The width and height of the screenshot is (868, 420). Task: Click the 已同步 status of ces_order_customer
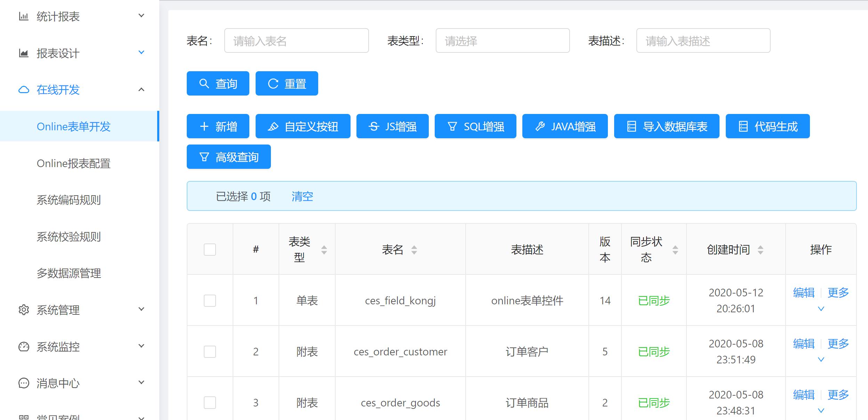pyautogui.click(x=654, y=352)
